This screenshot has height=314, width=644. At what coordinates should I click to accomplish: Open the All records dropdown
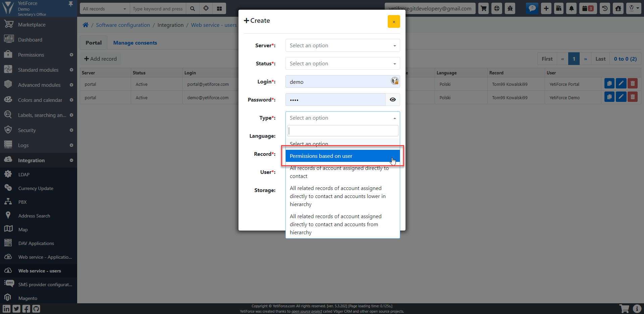pyautogui.click(x=104, y=9)
